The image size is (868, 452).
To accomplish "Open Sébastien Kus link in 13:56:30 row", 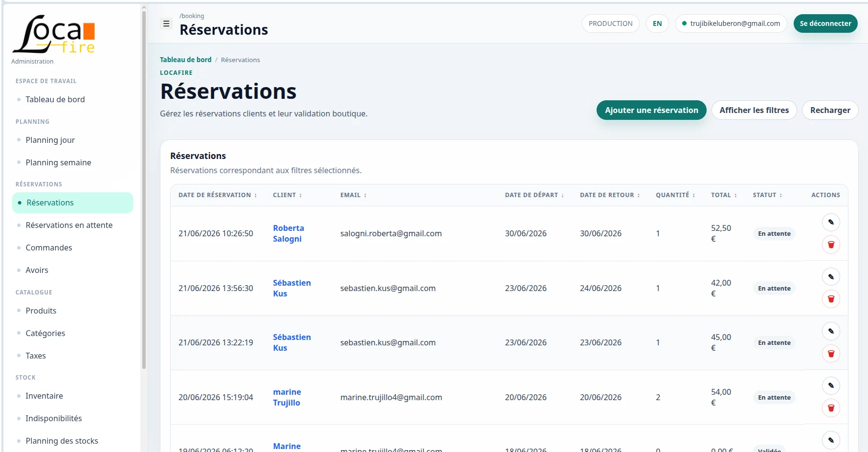I will pyautogui.click(x=292, y=288).
